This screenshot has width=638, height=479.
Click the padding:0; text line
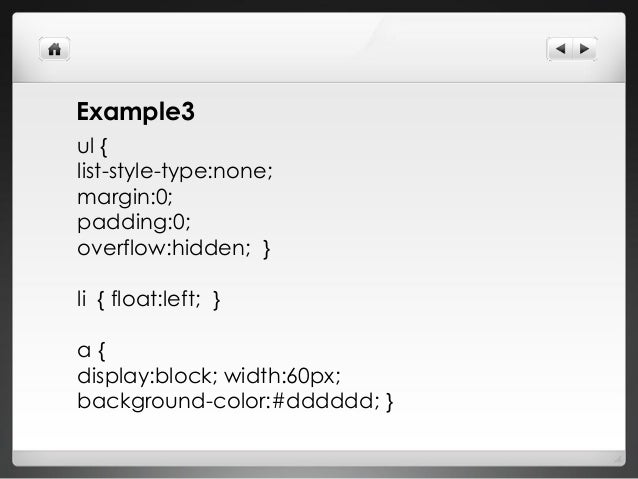(x=134, y=223)
